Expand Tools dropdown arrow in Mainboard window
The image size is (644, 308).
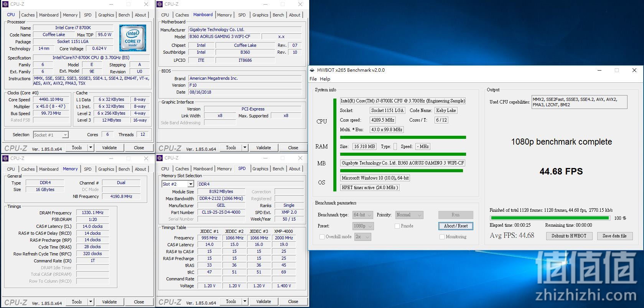click(x=245, y=148)
